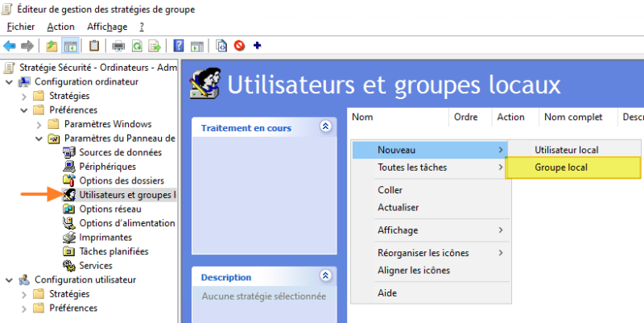Click the Export list toolbar icon
Viewport: 644px width, 323px height.
click(155, 46)
